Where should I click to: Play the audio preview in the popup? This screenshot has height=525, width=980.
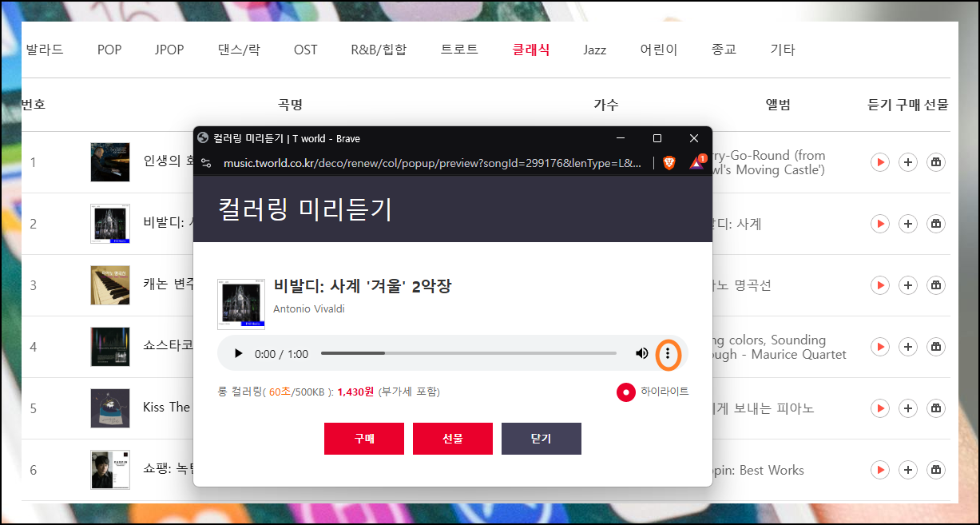(238, 353)
